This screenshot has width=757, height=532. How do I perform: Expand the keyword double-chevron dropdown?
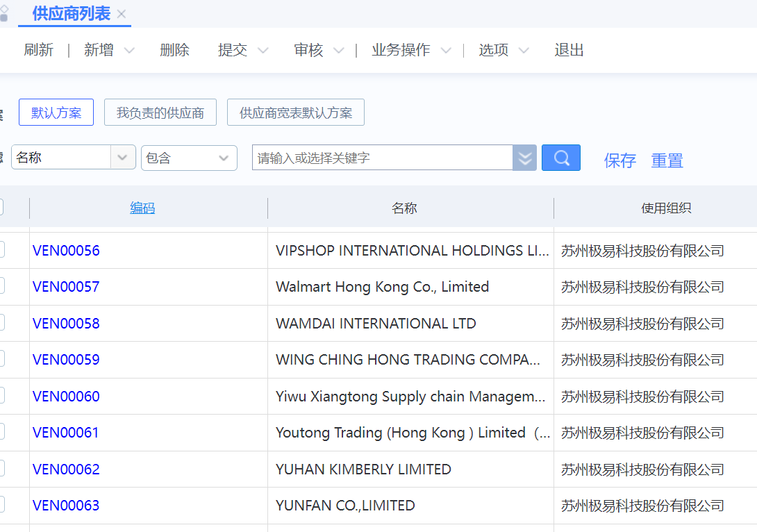tap(525, 158)
